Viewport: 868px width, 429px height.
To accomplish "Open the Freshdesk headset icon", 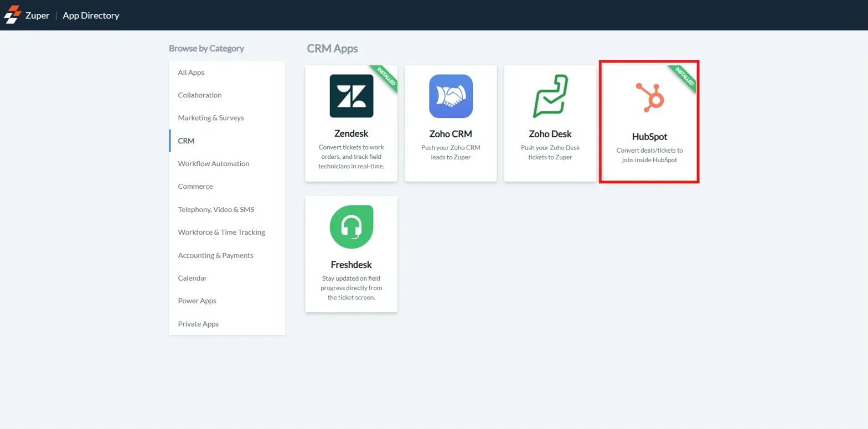I will click(x=351, y=227).
